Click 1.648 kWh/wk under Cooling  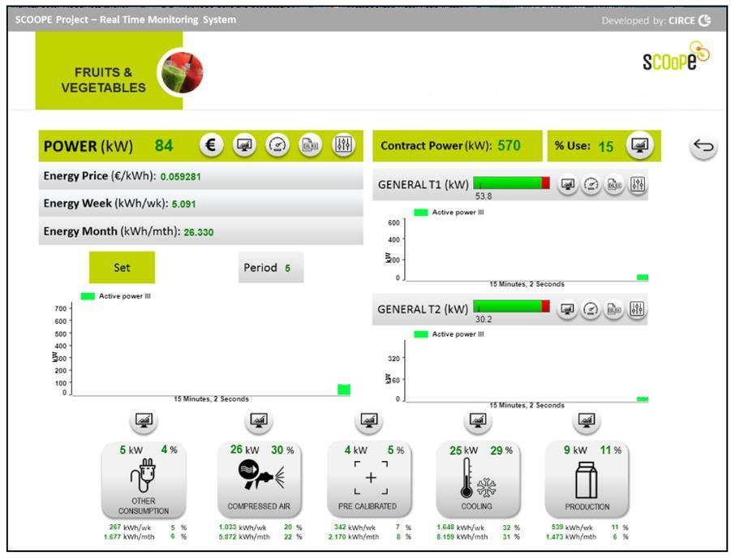[460, 528]
